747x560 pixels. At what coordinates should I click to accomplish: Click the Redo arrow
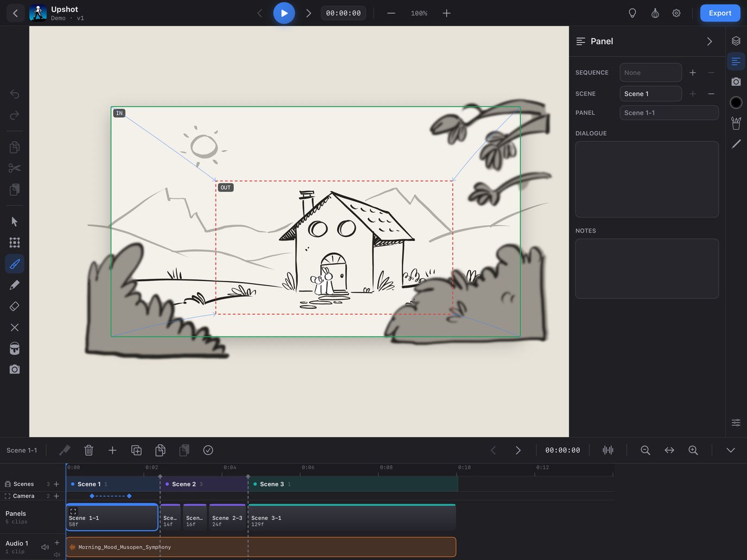click(15, 116)
